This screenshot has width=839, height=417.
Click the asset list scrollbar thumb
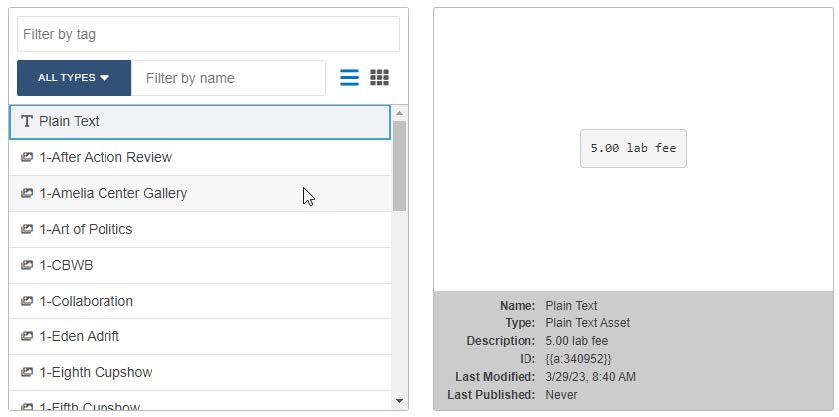(x=400, y=165)
